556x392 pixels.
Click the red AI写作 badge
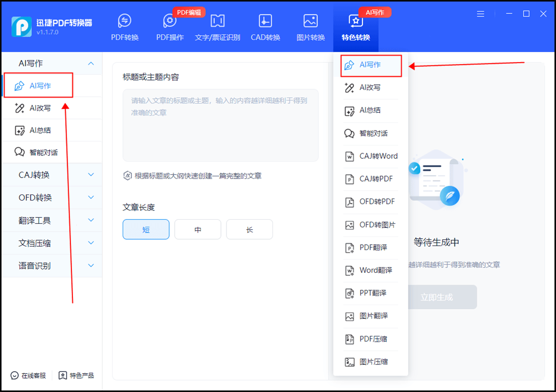[x=375, y=12]
